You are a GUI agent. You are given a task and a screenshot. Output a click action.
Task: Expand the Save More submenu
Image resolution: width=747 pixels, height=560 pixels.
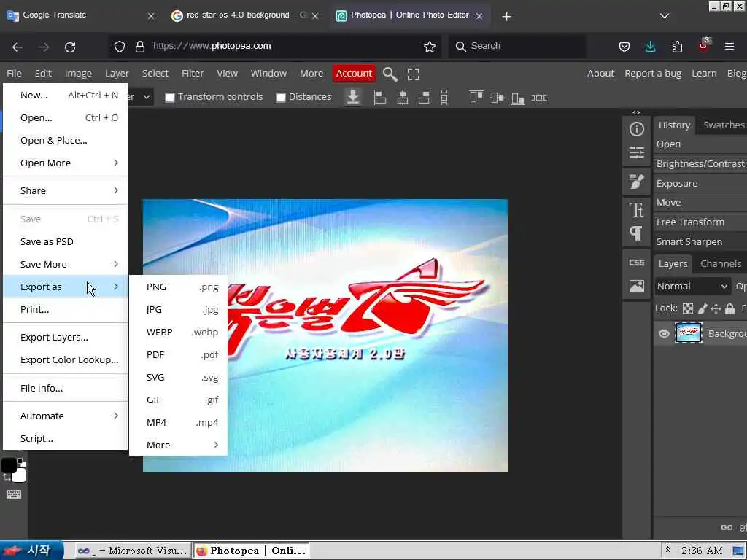point(65,264)
